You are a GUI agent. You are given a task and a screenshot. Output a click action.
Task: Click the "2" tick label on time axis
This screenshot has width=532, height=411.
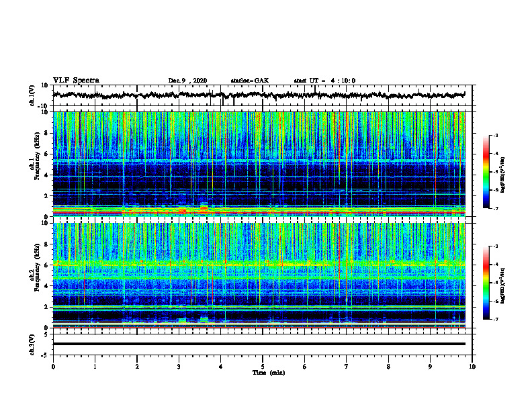(137, 367)
